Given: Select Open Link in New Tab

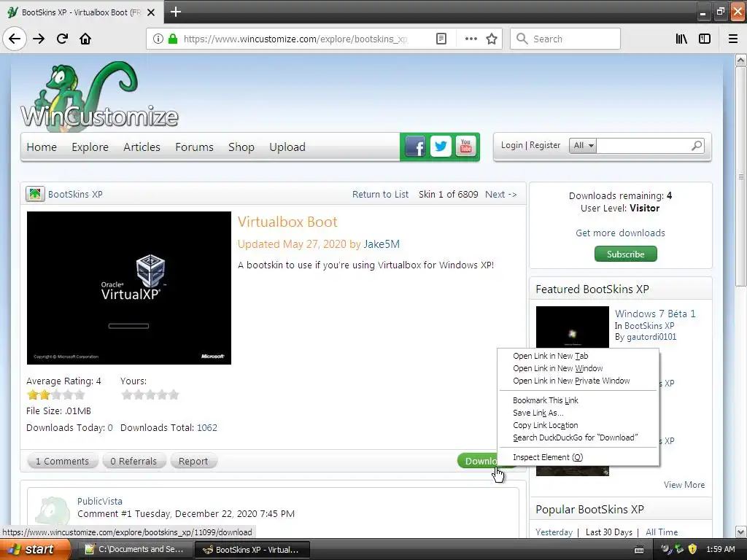Looking at the screenshot, I should point(550,356).
